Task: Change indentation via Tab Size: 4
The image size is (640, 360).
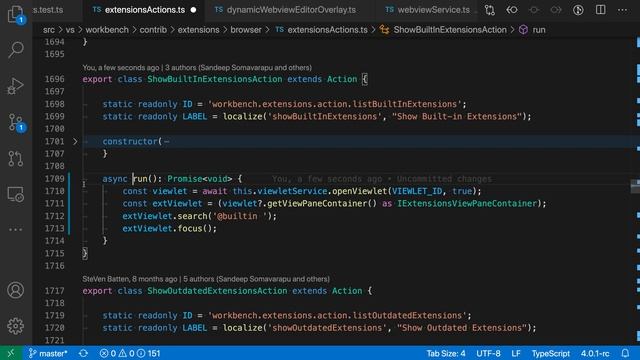Action: (446, 353)
